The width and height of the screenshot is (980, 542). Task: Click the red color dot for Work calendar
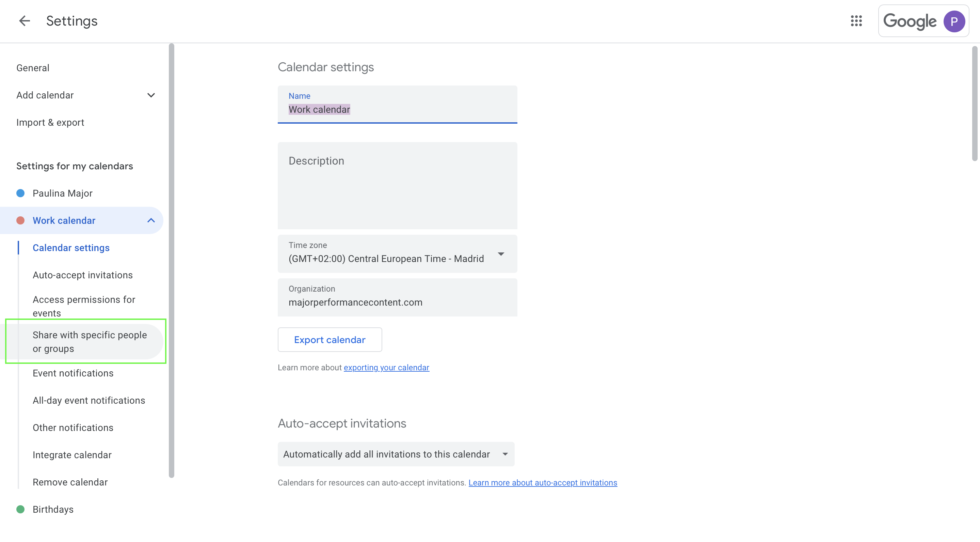click(20, 220)
